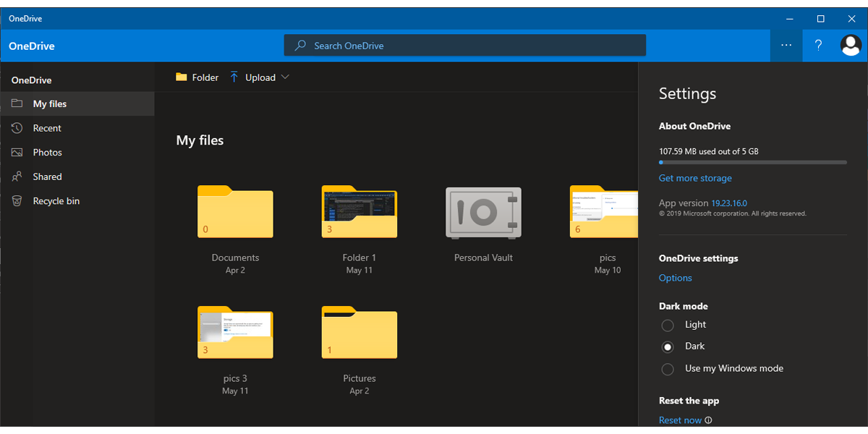The height and width of the screenshot is (434, 868).
Task: Click the account profile icon
Action: (850, 45)
